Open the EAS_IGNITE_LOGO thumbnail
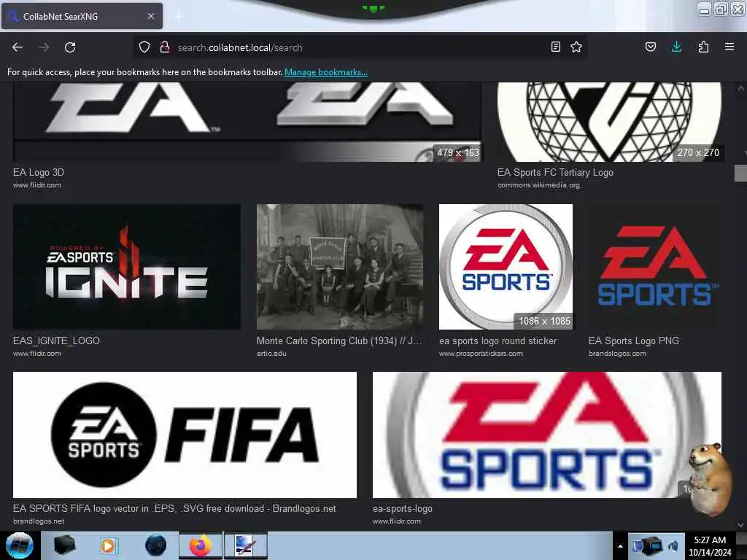The width and height of the screenshot is (747, 560). (x=127, y=267)
